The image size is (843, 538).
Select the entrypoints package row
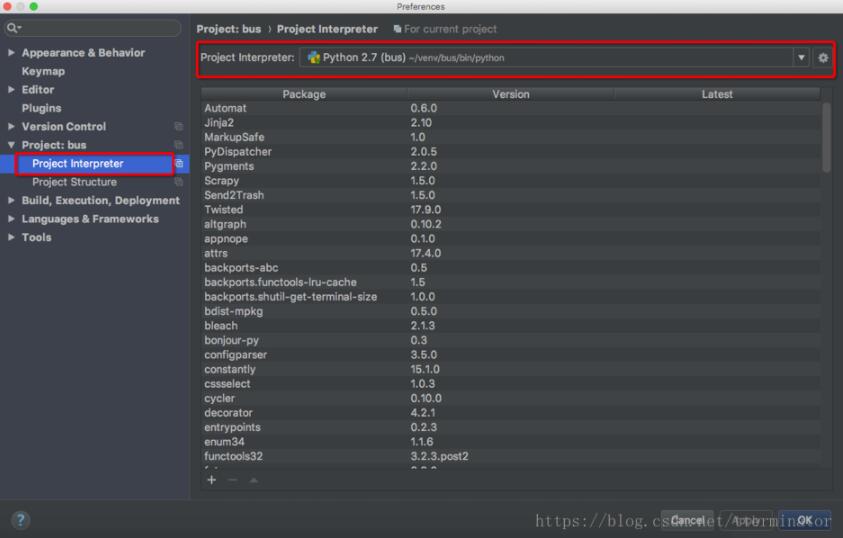(x=511, y=427)
